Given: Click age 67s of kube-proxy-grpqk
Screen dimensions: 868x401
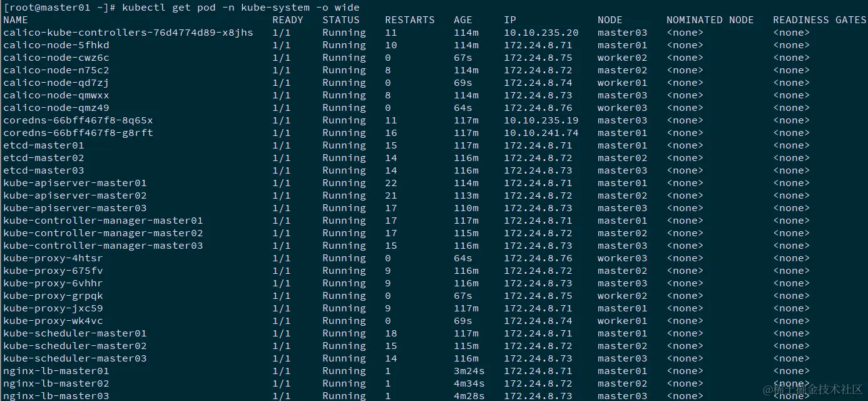Looking at the screenshot, I should click(x=463, y=296).
